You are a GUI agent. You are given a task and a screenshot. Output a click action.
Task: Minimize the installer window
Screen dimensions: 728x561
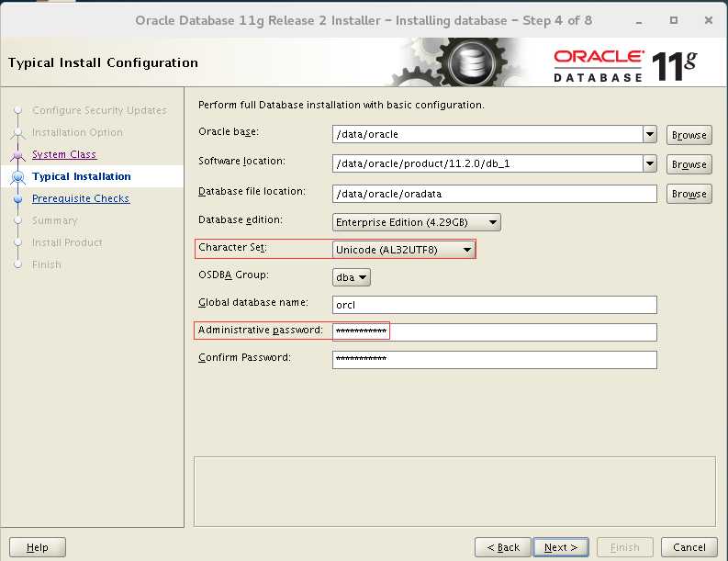pyautogui.click(x=639, y=21)
